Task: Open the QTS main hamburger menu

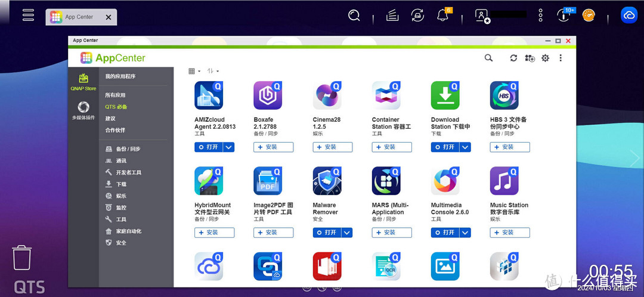Action: point(28,16)
